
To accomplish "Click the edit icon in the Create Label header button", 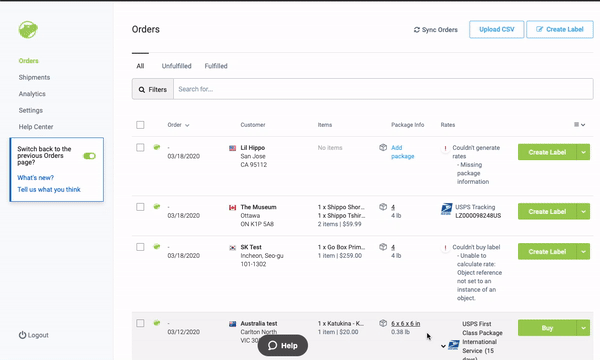I will pyautogui.click(x=540, y=29).
